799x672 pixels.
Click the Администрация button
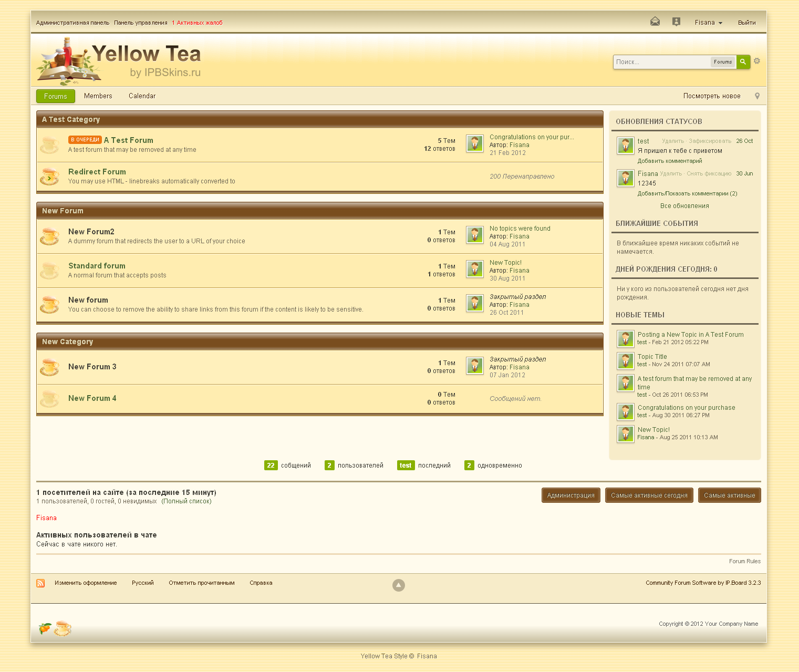pyautogui.click(x=570, y=495)
